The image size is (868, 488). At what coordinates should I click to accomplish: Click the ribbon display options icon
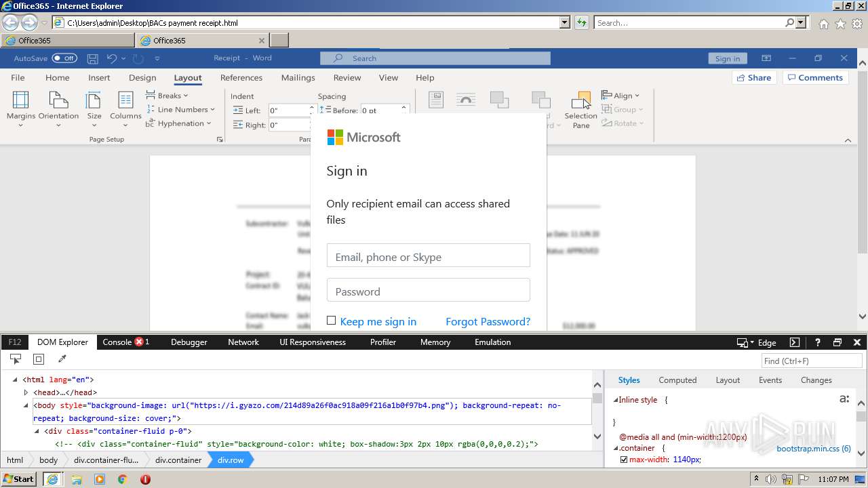tap(766, 58)
